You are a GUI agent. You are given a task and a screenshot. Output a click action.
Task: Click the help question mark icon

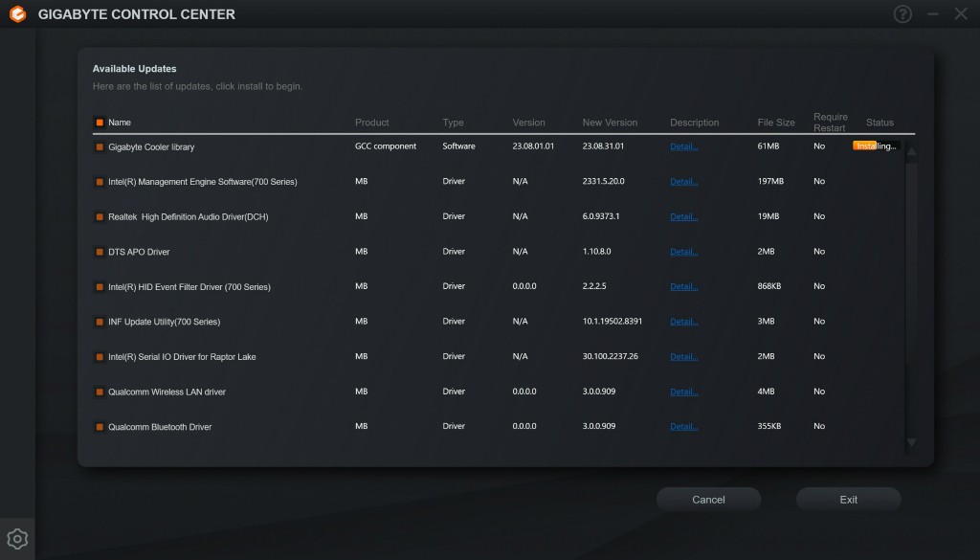click(902, 14)
